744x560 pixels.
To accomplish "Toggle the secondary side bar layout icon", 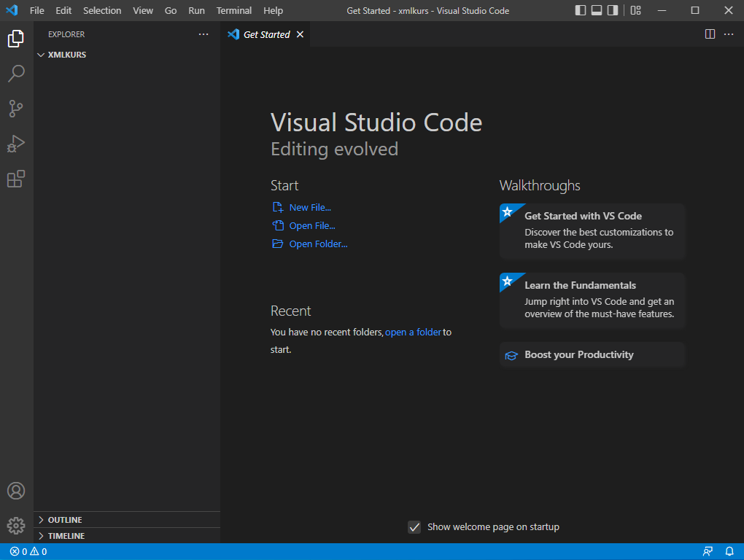I will pos(613,10).
